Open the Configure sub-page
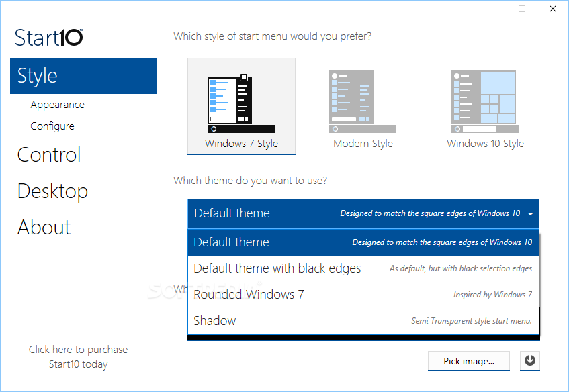 pos(52,126)
